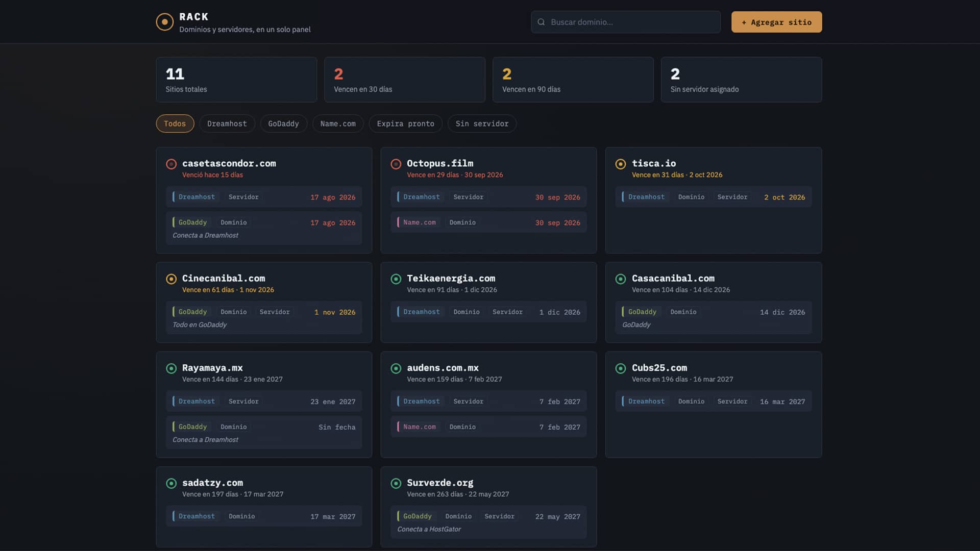Viewport: 980px width, 551px height.
Task: Click the yellow status icon for tisca.io
Action: (621, 164)
